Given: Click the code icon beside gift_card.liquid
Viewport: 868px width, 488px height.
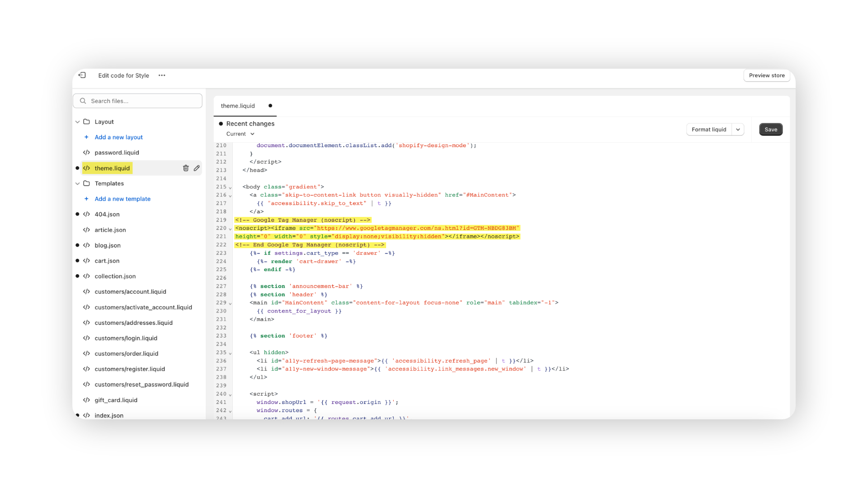Looking at the screenshot, I should 86,400.
